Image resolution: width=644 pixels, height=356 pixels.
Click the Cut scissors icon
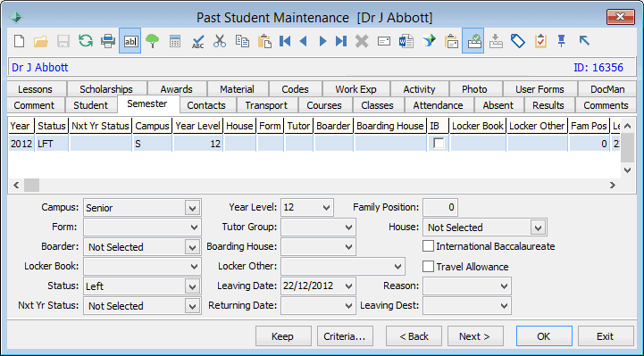pyautogui.click(x=220, y=41)
